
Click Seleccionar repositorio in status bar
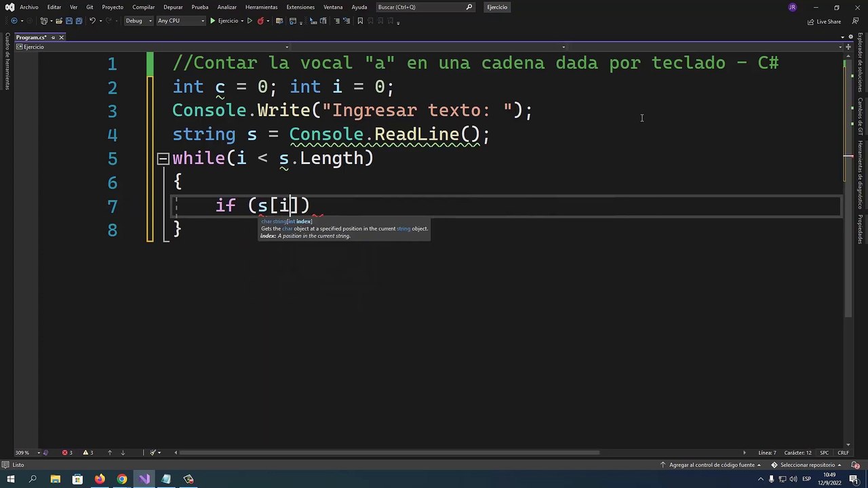pos(807,465)
